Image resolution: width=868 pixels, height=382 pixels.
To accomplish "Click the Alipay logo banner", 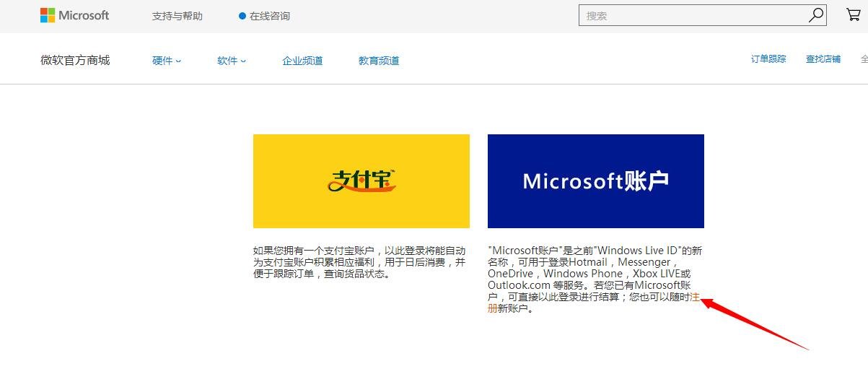I will [x=361, y=181].
